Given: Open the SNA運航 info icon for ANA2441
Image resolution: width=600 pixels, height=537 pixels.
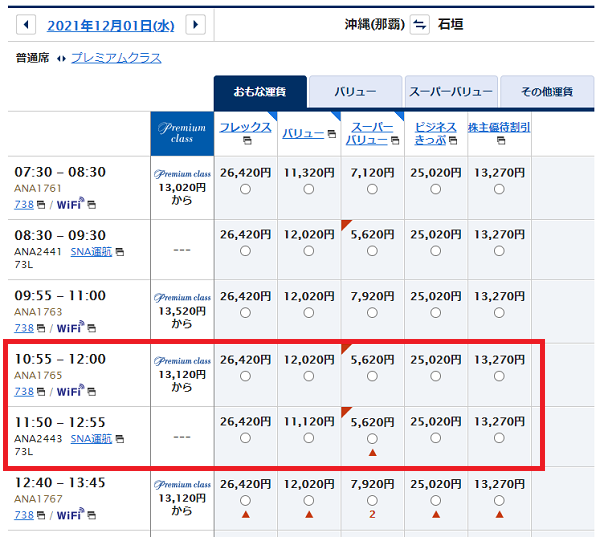Looking at the screenshot, I should click(x=120, y=252).
